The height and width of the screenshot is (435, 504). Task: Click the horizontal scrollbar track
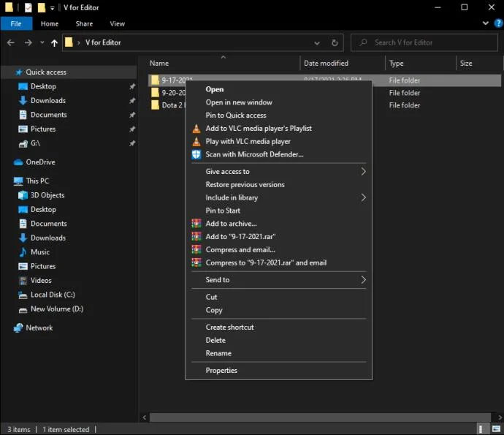pyautogui.click(x=320, y=417)
